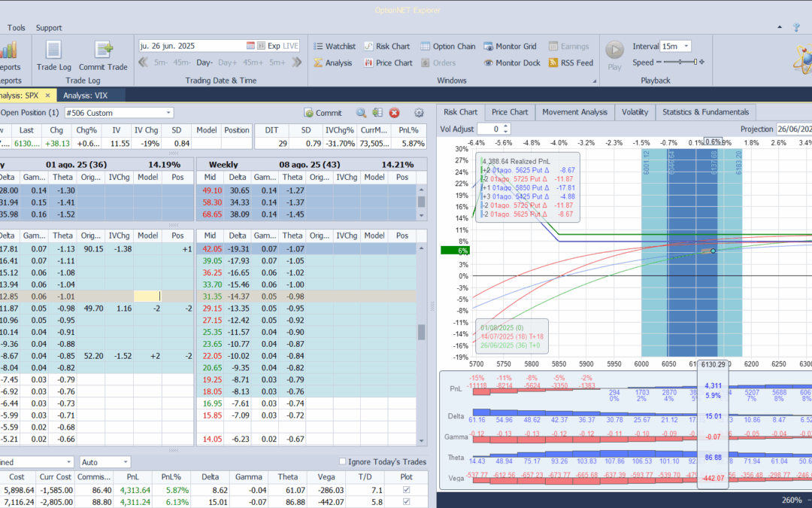Open the Support menu
This screenshot has width=812, height=508.
point(49,28)
